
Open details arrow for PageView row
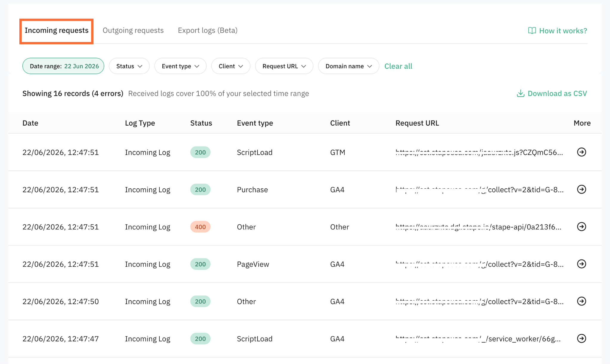(581, 264)
